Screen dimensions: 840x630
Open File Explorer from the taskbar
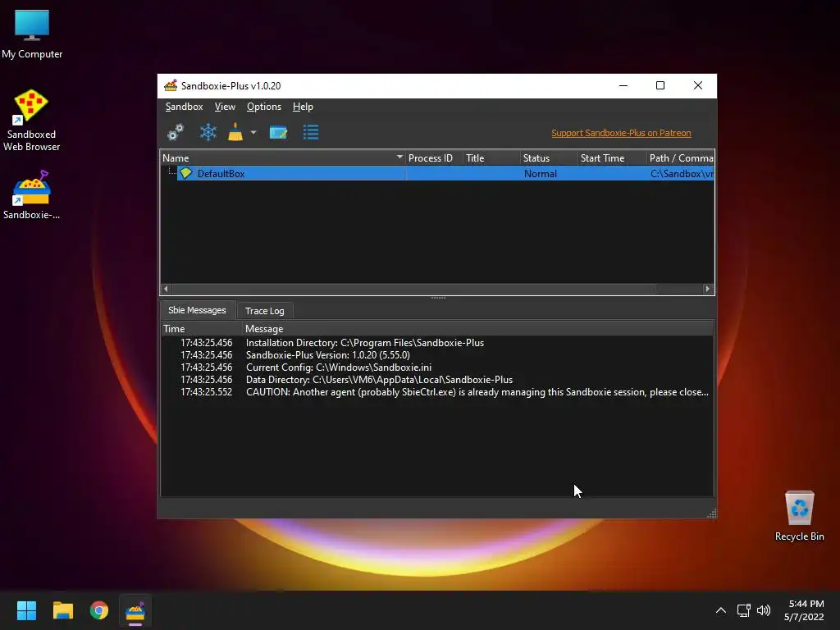tap(62, 610)
